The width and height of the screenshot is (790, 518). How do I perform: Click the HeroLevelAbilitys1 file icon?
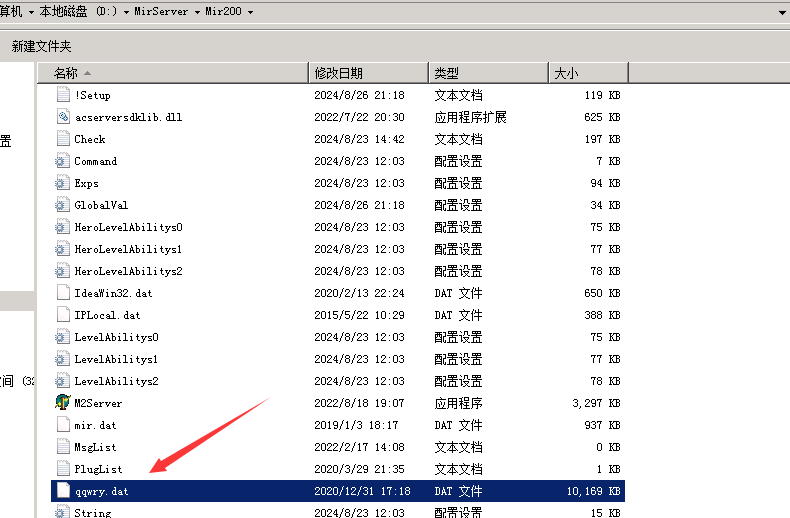[x=62, y=249]
